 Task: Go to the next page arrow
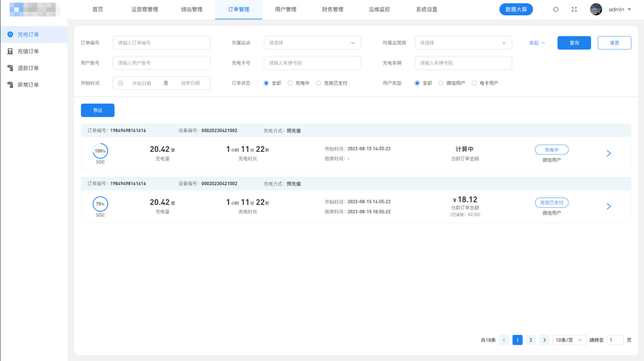(544, 340)
